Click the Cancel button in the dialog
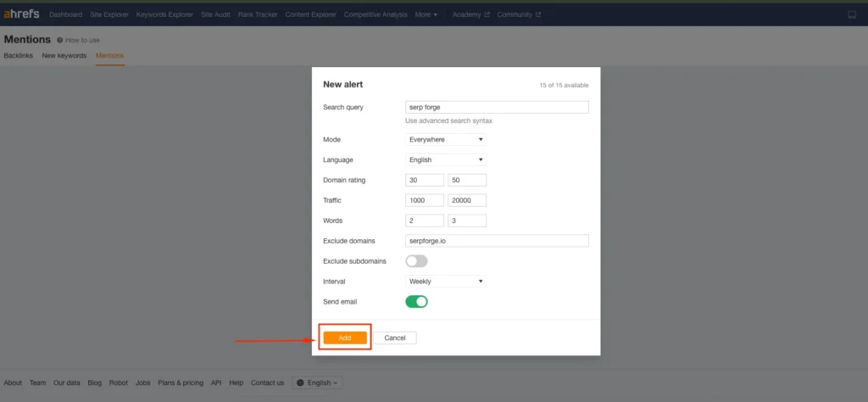The width and height of the screenshot is (868, 402). click(395, 338)
